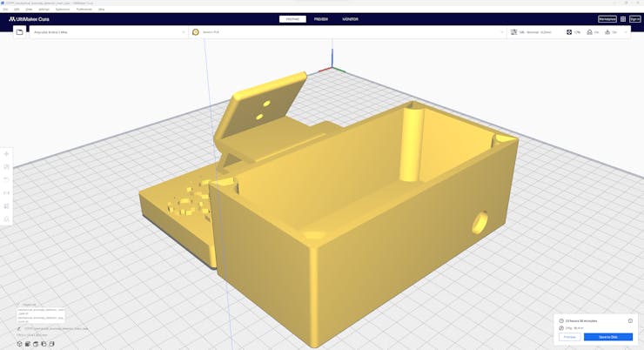Image resolution: width=644 pixels, height=350 pixels.
Task: Select the Mirror tool in left toolbar
Action: pos(7,193)
